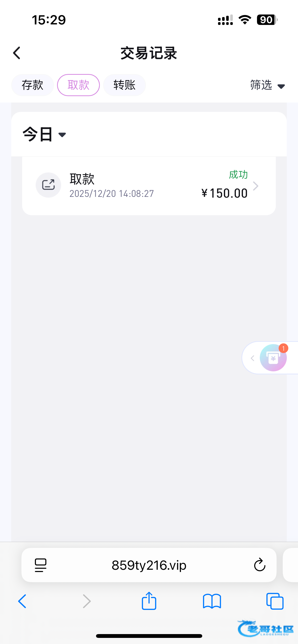Navigate forward in Safari browser
This screenshot has height=644, width=298.
click(87, 601)
